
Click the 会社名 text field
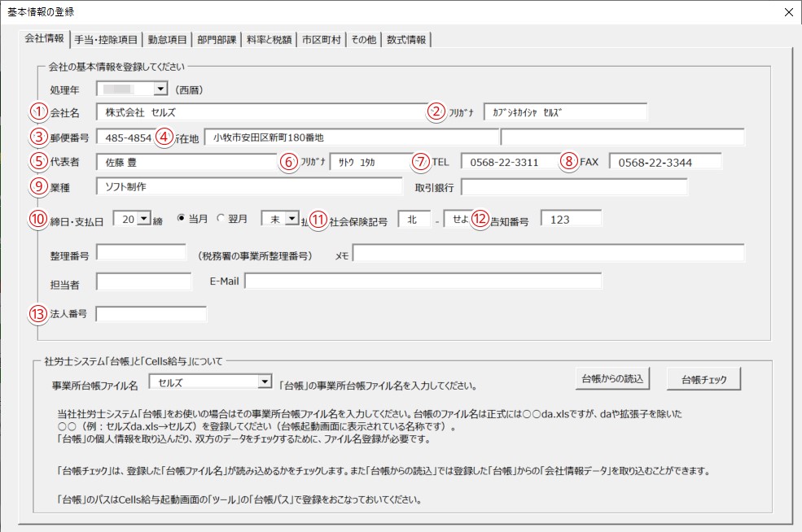[259, 112]
